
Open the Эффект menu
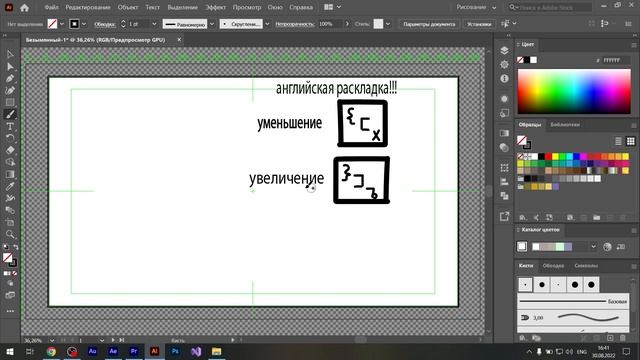pos(215,7)
